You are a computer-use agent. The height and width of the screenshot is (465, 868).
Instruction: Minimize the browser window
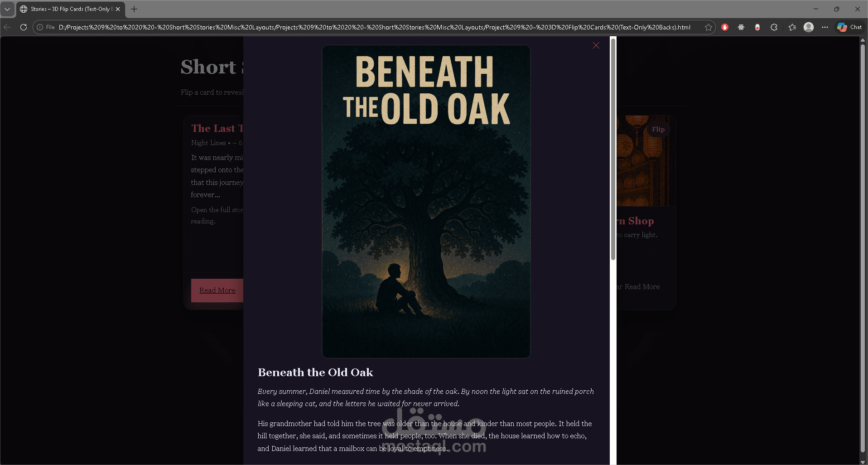[816, 9]
